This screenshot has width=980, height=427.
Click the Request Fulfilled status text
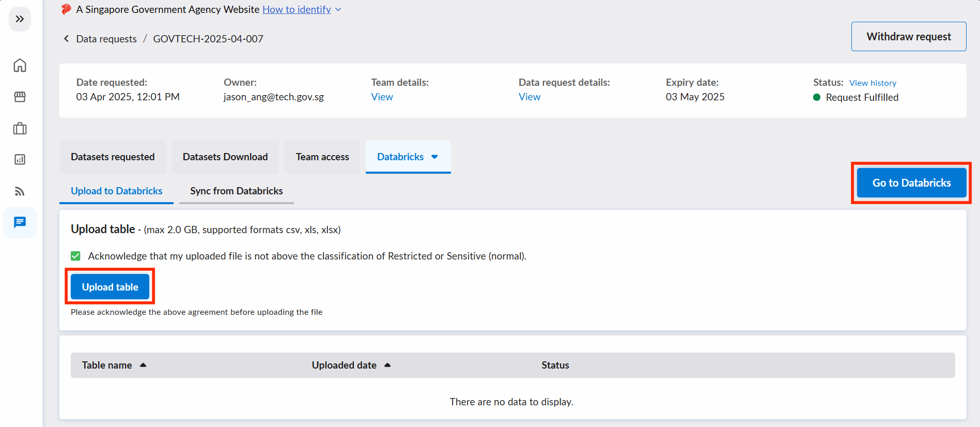coord(862,97)
